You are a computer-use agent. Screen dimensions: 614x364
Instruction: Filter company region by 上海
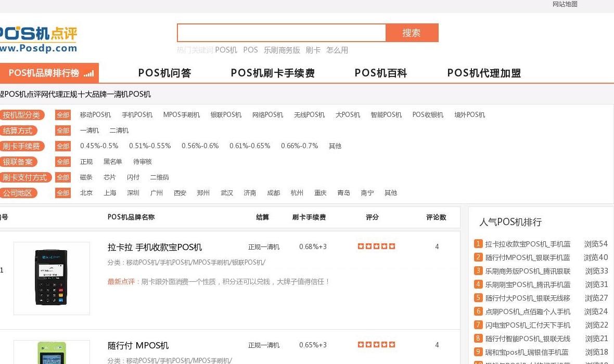tap(110, 193)
